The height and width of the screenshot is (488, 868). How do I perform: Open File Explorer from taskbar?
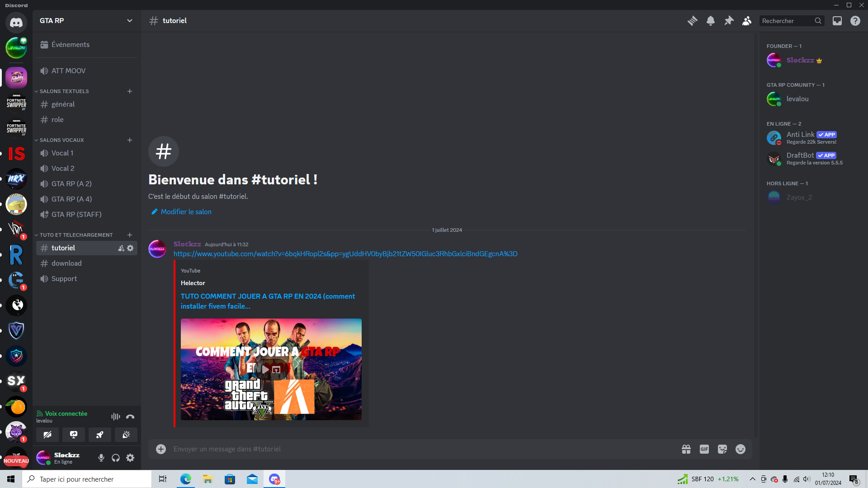coord(208,479)
